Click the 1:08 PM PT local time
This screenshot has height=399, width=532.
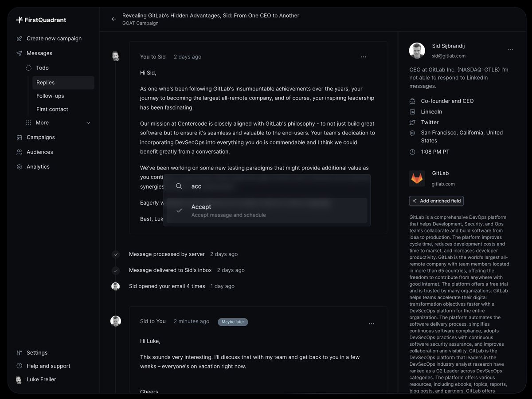pyautogui.click(x=435, y=152)
